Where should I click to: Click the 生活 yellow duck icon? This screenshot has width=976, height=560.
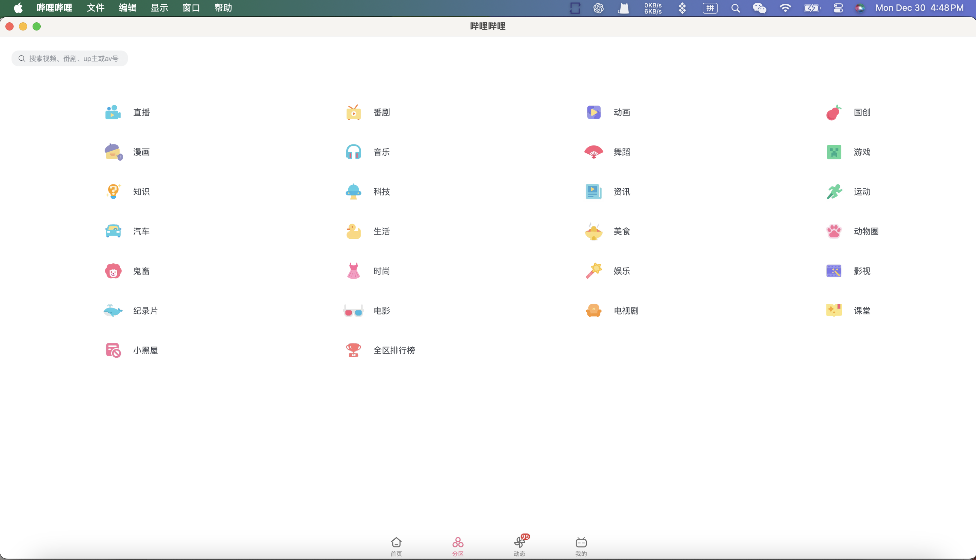point(353,231)
